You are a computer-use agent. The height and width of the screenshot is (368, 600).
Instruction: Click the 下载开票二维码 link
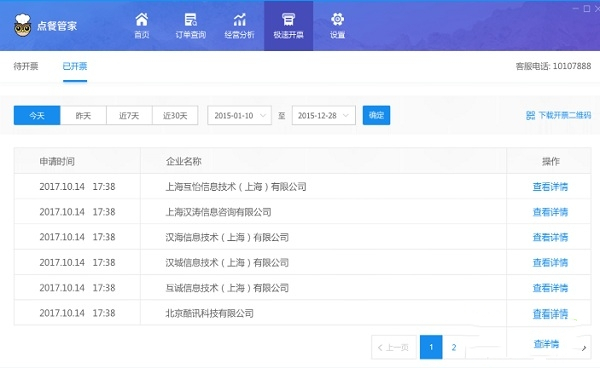(x=565, y=115)
